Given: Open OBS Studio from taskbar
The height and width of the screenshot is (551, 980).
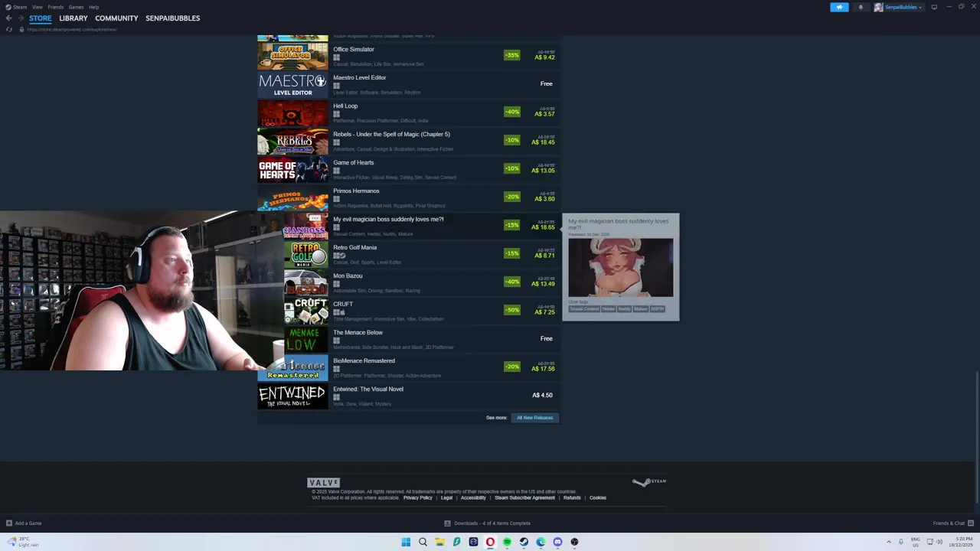Looking at the screenshot, I should [574, 542].
